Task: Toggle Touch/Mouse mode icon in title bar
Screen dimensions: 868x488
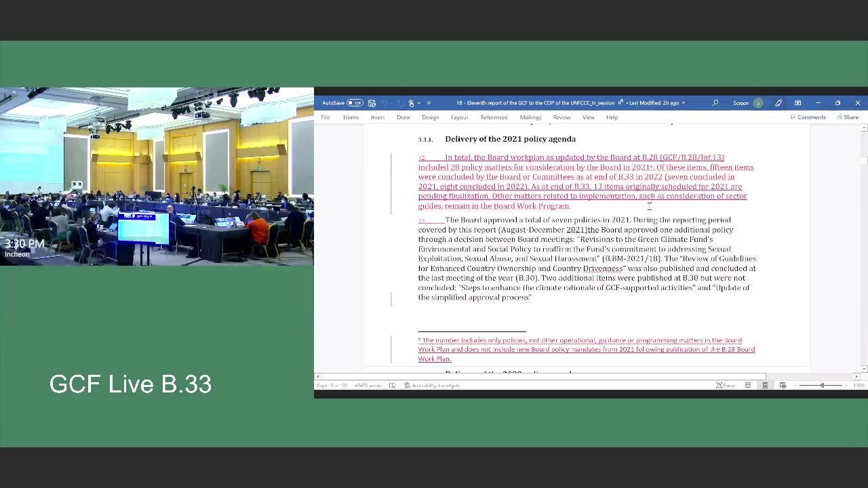Action: (411, 103)
